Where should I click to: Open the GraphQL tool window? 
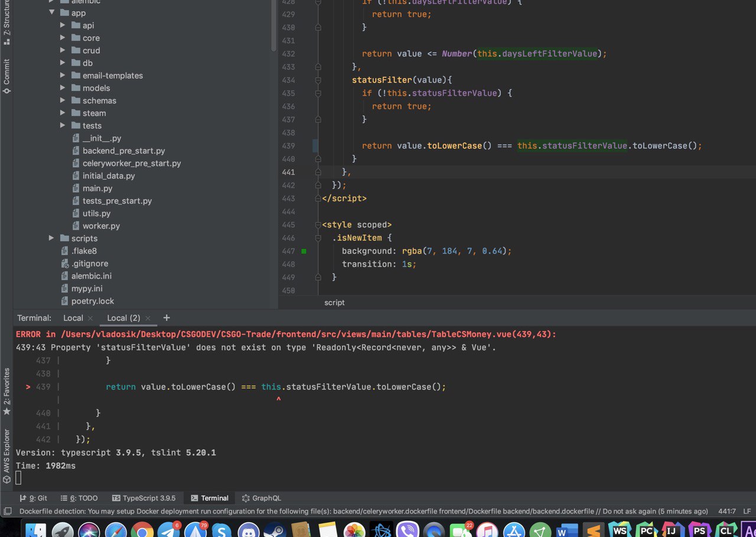pyautogui.click(x=261, y=498)
